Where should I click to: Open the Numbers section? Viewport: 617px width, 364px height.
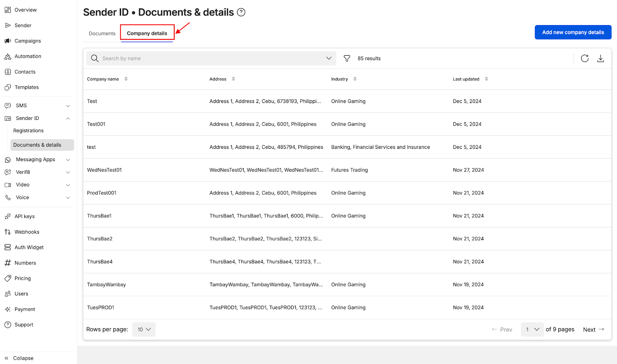click(x=25, y=263)
